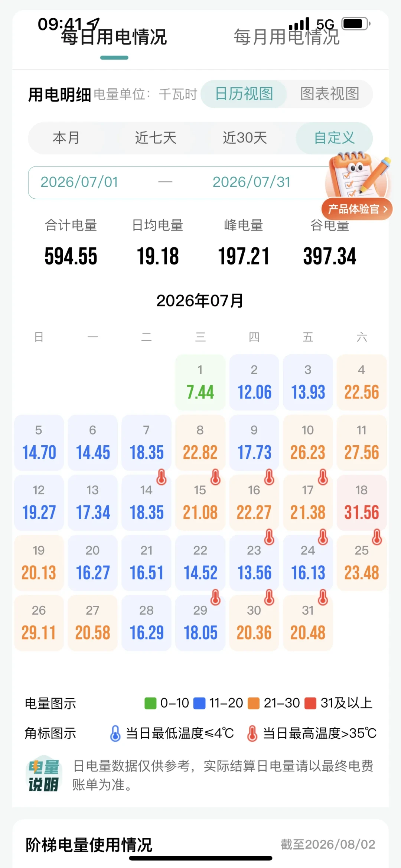Screen dimensions: 401x868
Task: Tap calendar day 6 with 14.45
Action: 93,442
